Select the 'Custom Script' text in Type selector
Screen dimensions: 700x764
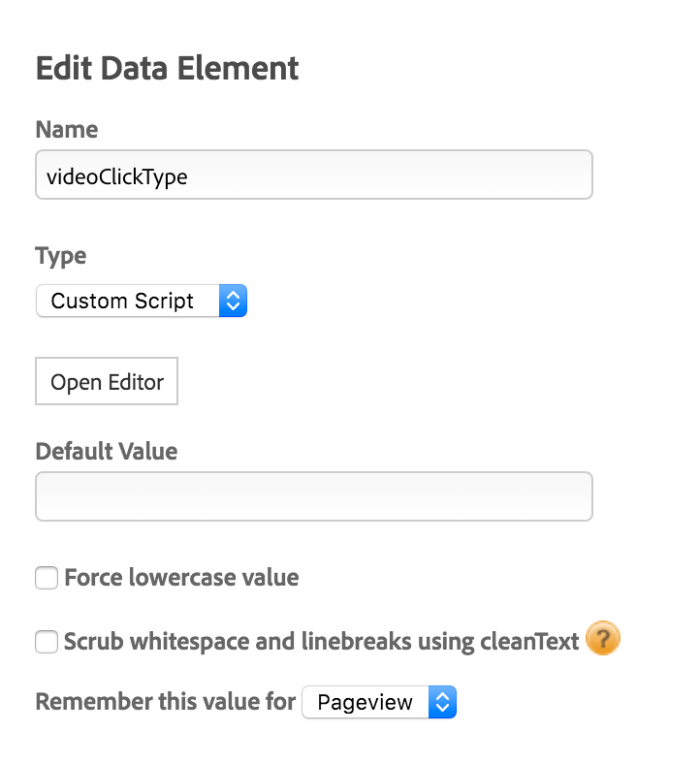coord(122,301)
